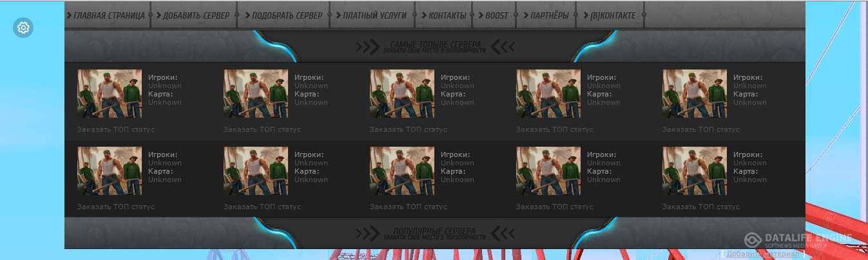Click third server thumbnail in bottom row
The image size is (868, 260).
click(402, 171)
